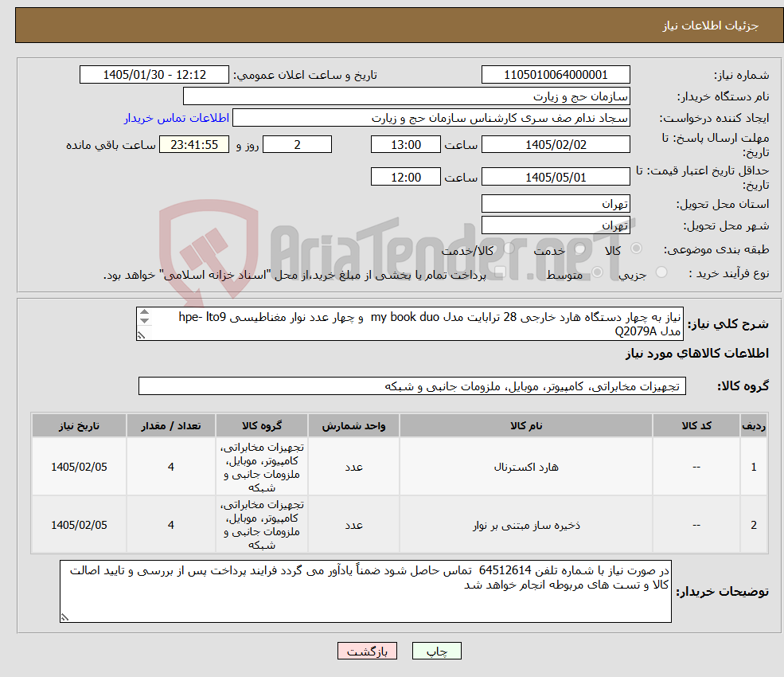This screenshot has height=677, width=784.
Task: Click the delivery city field تهران
Action: pos(556,225)
